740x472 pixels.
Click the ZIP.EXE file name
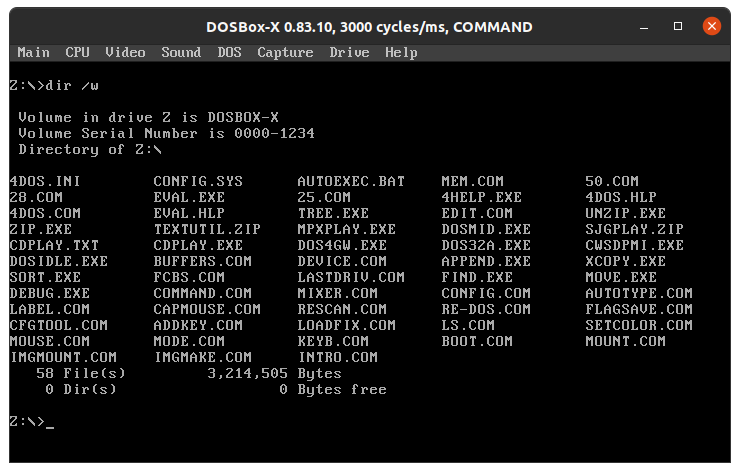[x=41, y=229]
